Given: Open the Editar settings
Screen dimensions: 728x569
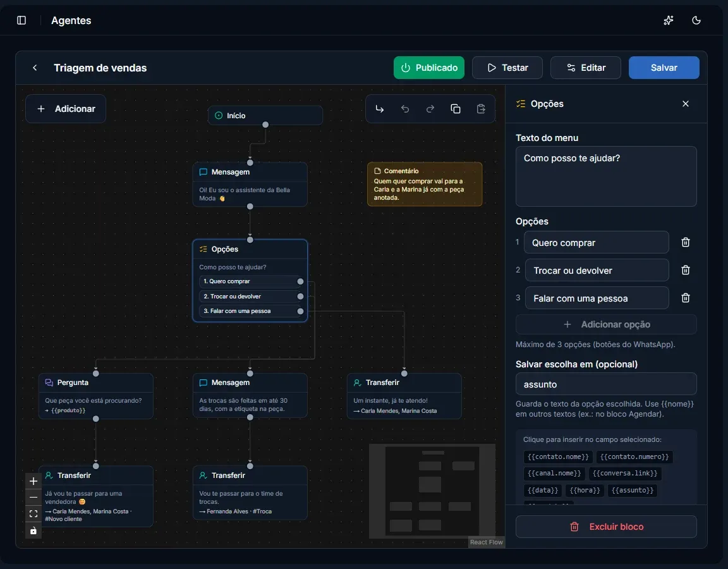Looking at the screenshot, I should point(586,68).
